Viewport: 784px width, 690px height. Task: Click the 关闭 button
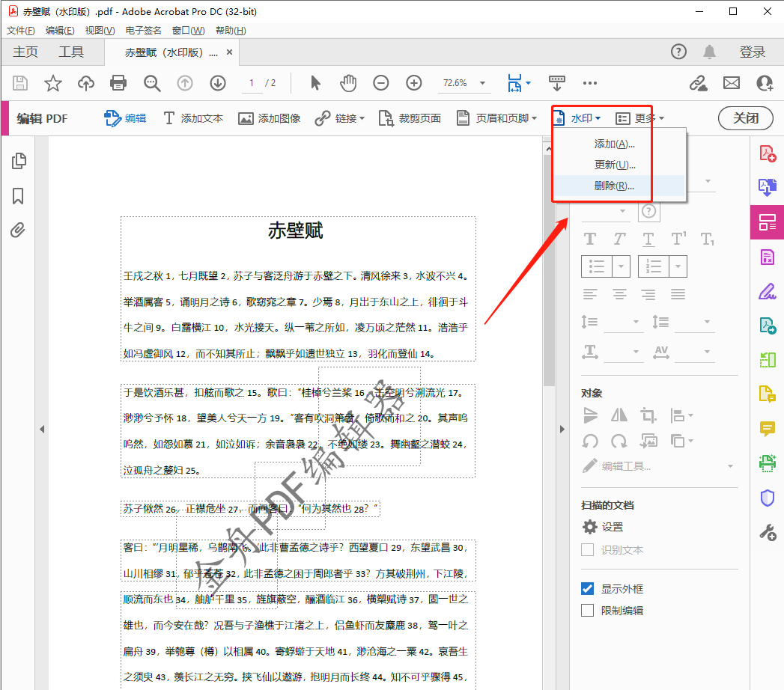pos(746,118)
